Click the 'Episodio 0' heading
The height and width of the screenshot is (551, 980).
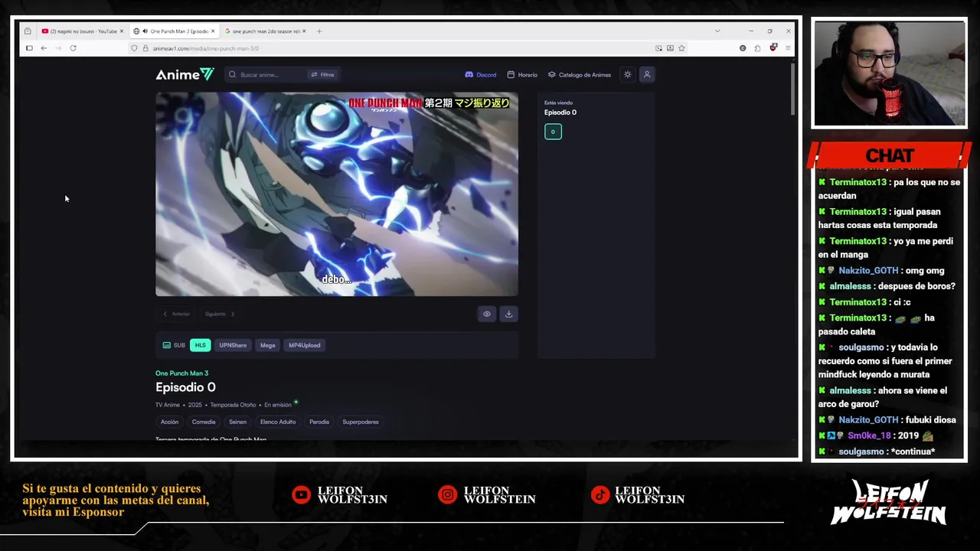pyautogui.click(x=185, y=387)
